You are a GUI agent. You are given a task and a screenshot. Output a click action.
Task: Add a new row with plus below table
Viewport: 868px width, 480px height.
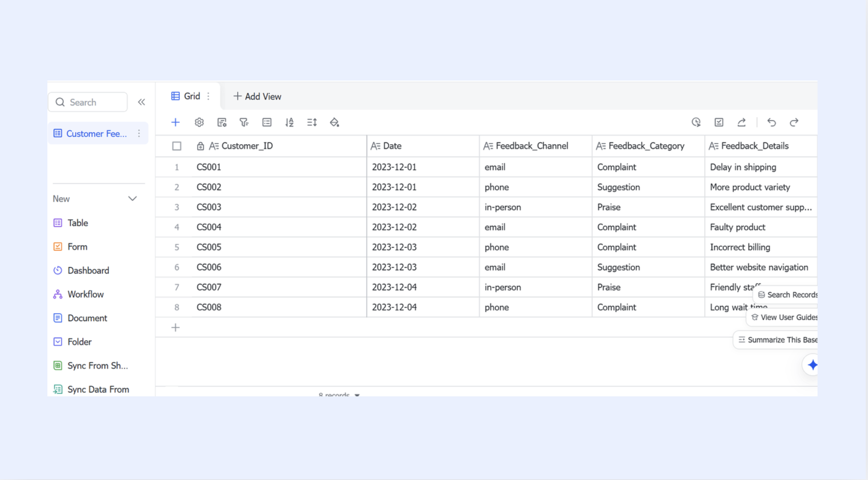175,328
